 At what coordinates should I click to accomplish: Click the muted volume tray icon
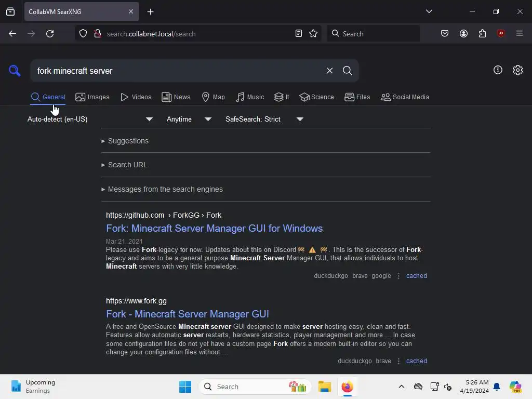point(448,387)
